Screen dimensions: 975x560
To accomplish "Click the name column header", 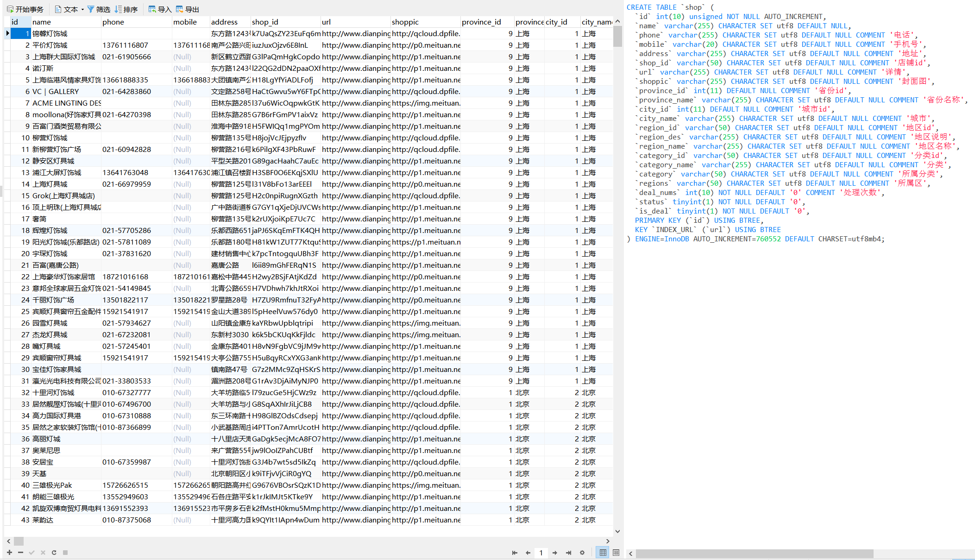I will click(66, 22).
